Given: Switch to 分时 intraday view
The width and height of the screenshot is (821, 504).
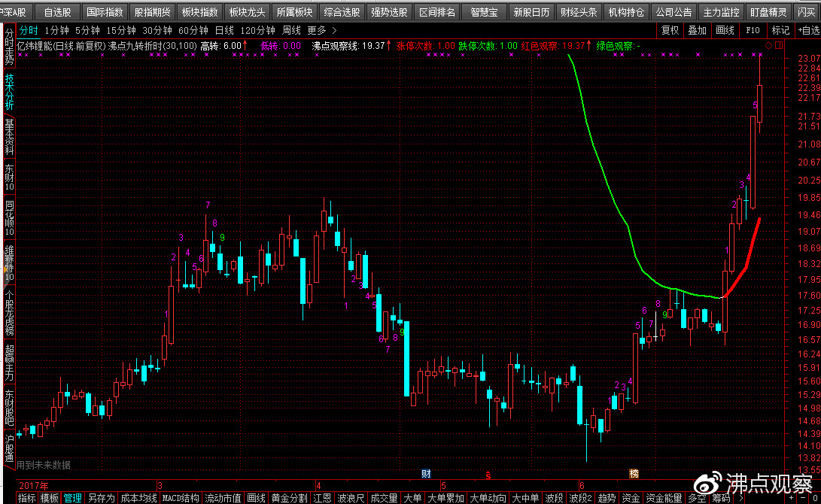Looking at the screenshot, I should tap(29, 30).
